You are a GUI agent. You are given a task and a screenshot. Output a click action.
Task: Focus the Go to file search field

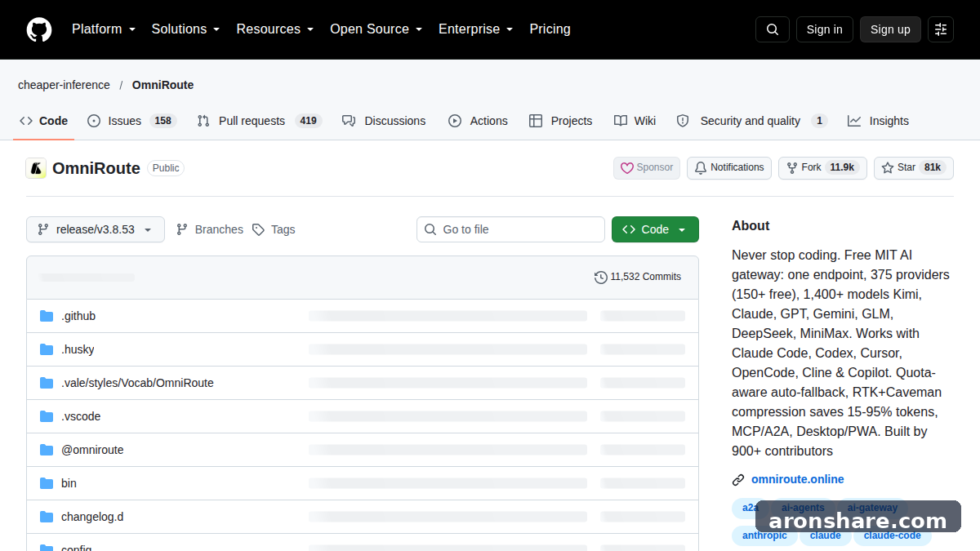pos(510,229)
